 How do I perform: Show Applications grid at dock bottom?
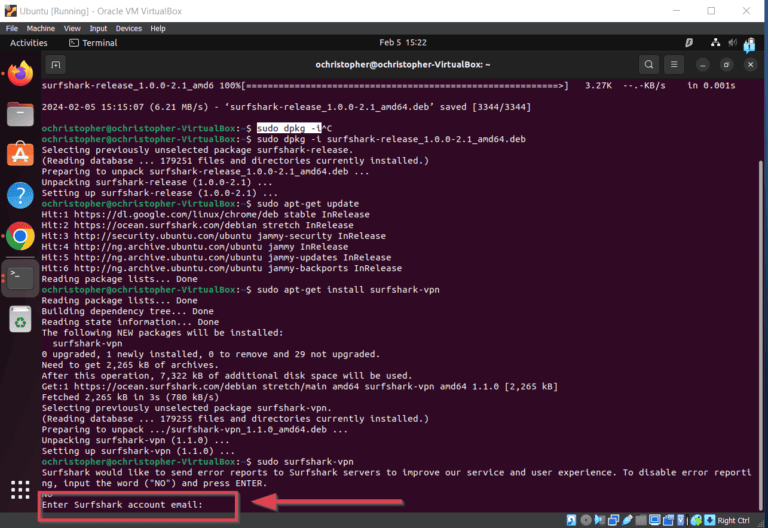click(20, 489)
